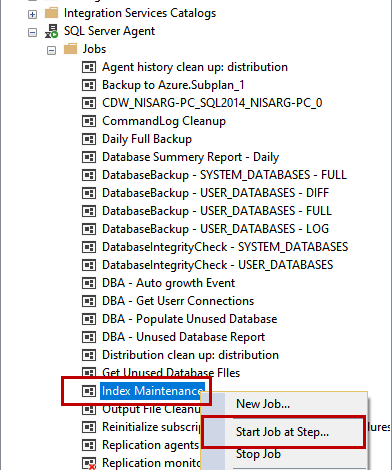
Task: Click job icon for DatabaseBackup - SYSTEM_DATABASES - FULL
Action: [89, 175]
